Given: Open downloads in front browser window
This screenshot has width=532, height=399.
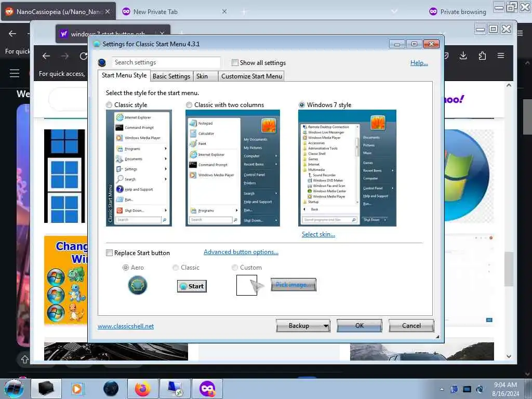Looking at the screenshot, I should (x=463, y=56).
